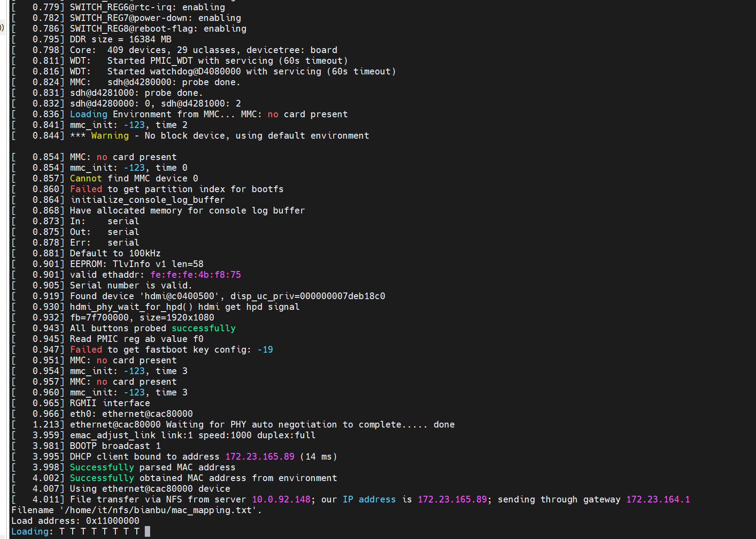The image size is (756, 539).
Task: Click the DDR size 16384 MB value
Action: pos(150,39)
